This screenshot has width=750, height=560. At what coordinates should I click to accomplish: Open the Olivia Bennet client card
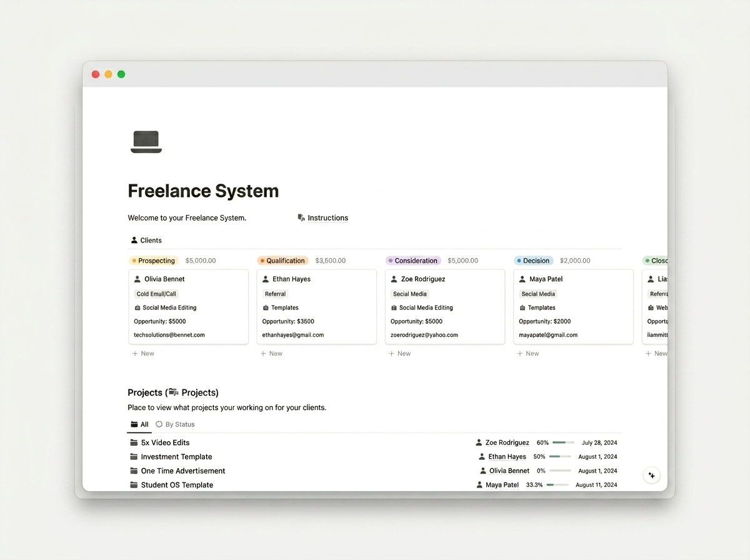pyautogui.click(x=189, y=306)
